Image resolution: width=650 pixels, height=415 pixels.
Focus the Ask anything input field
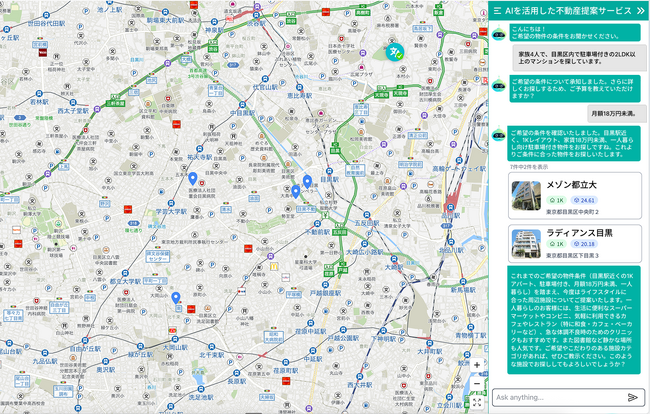555,397
